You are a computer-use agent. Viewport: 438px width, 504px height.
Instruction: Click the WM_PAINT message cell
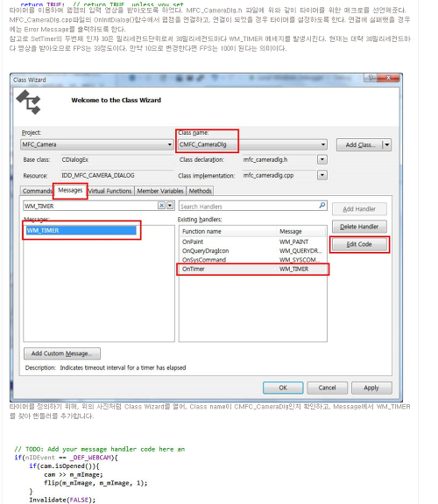[293, 241]
